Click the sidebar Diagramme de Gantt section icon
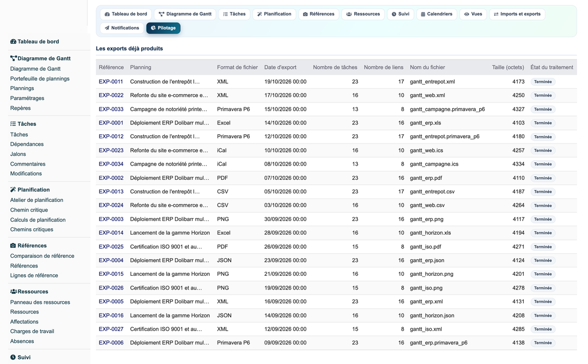The image size is (588, 364). (x=13, y=58)
